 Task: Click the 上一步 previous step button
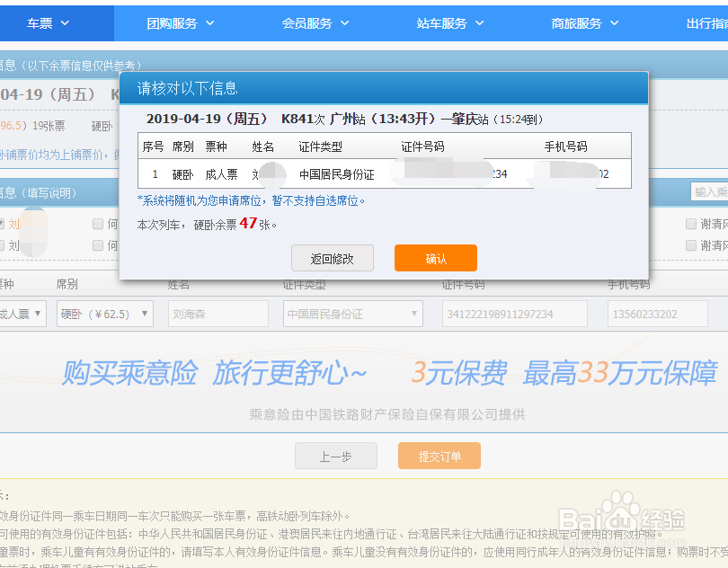[335, 456]
